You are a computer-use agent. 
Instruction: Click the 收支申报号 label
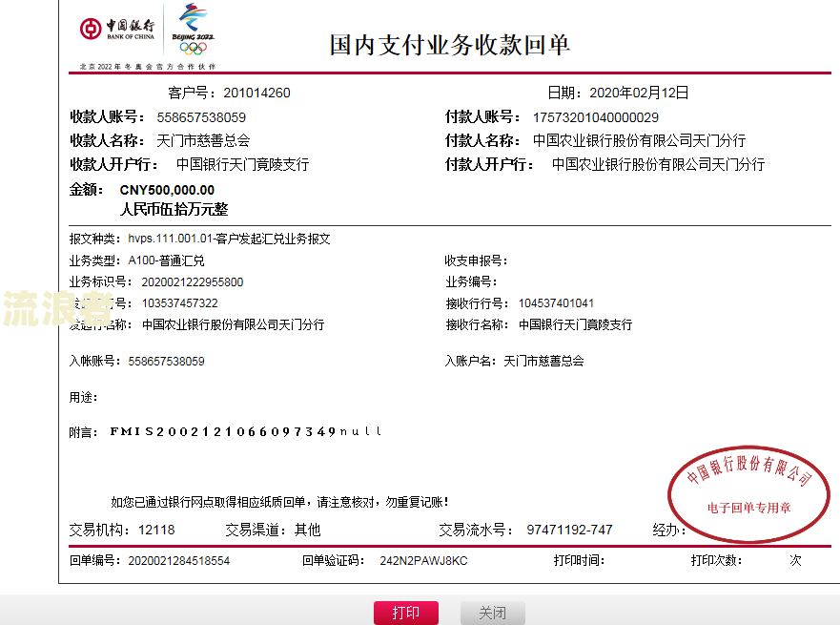click(x=476, y=261)
